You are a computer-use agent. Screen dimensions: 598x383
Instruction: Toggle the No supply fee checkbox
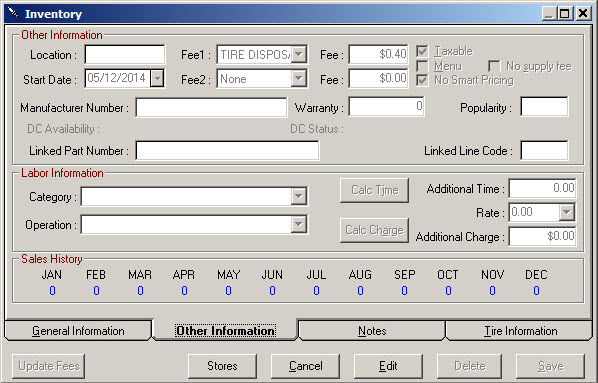494,66
